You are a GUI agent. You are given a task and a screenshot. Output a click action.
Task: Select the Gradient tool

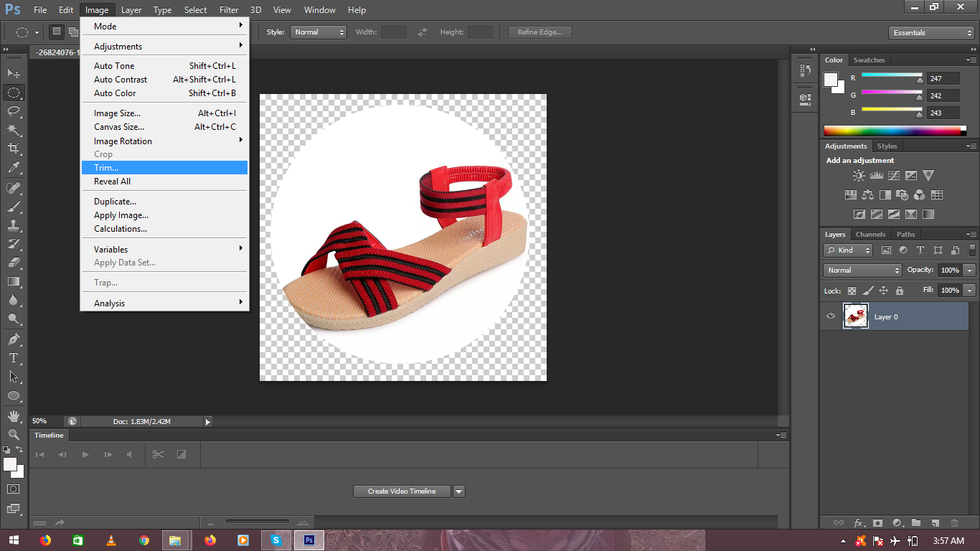pos(14,281)
